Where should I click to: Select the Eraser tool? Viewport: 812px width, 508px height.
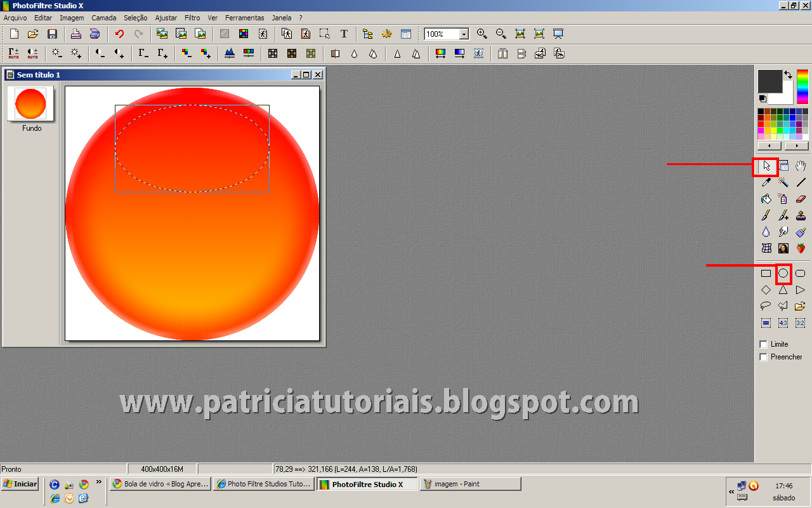point(801,199)
